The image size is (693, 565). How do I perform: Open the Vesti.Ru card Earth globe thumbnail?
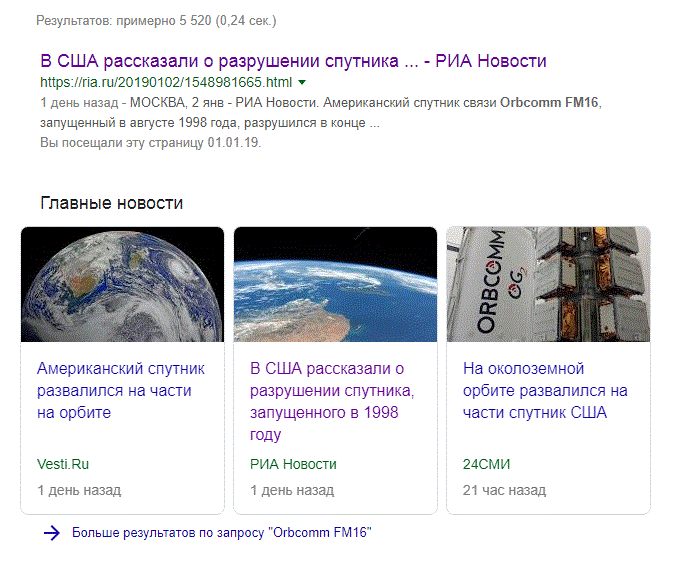[122, 284]
